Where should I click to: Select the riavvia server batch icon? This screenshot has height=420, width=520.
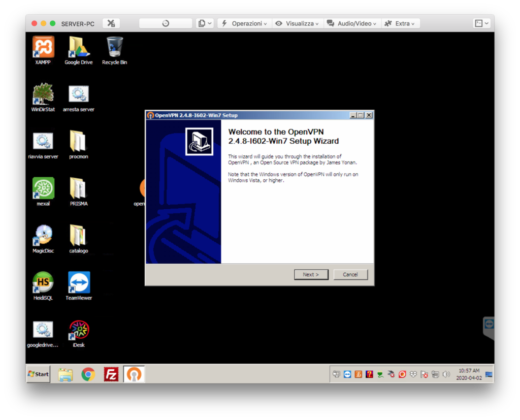pyautogui.click(x=43, y=145)
